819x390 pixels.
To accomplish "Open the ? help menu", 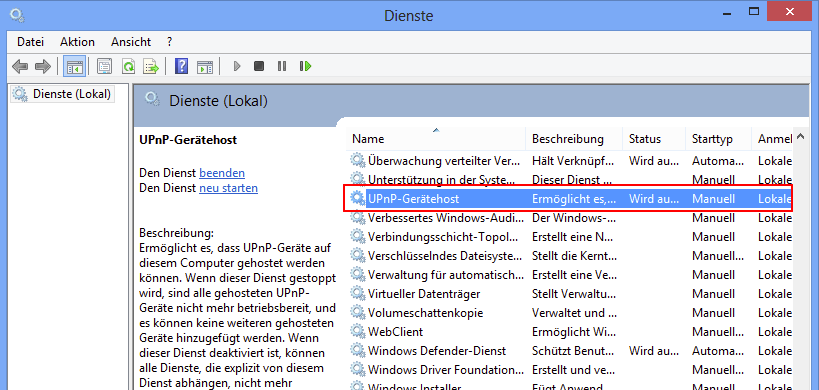I will point(170,42).
